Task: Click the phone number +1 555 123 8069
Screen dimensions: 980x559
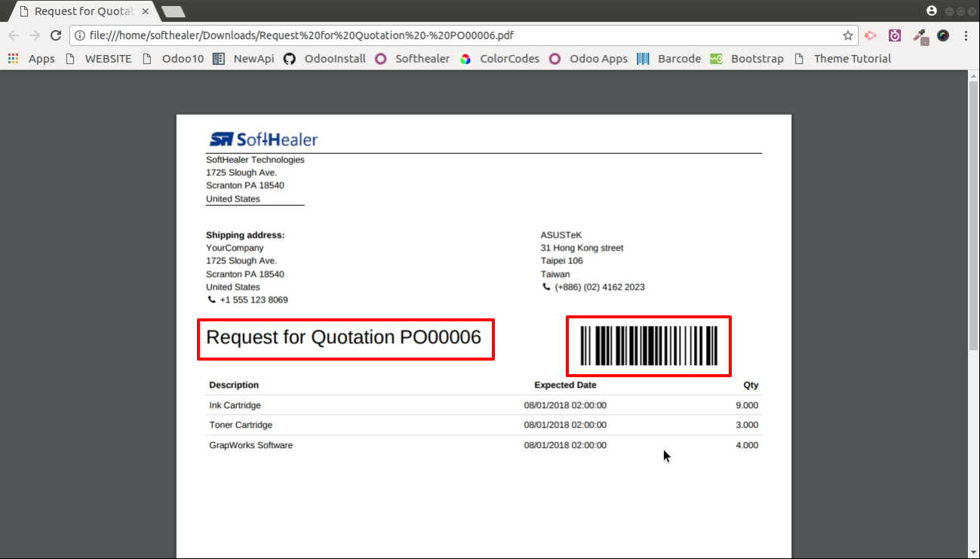Action: 253,299
